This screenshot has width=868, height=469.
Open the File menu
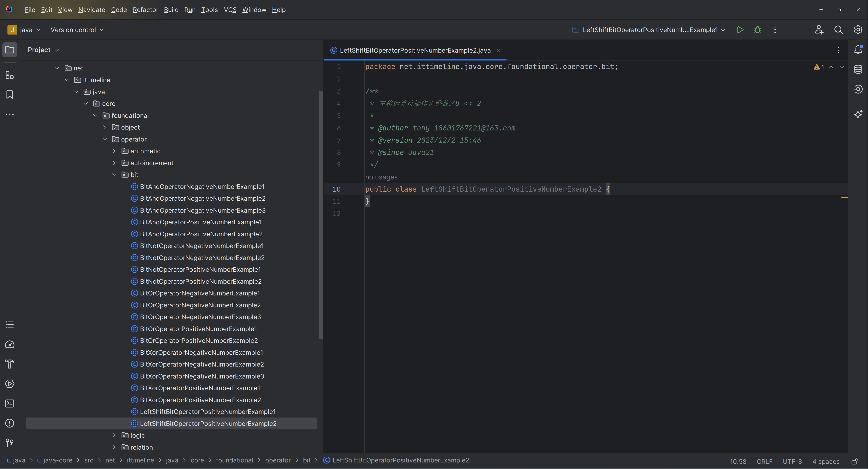click(30, 10)
